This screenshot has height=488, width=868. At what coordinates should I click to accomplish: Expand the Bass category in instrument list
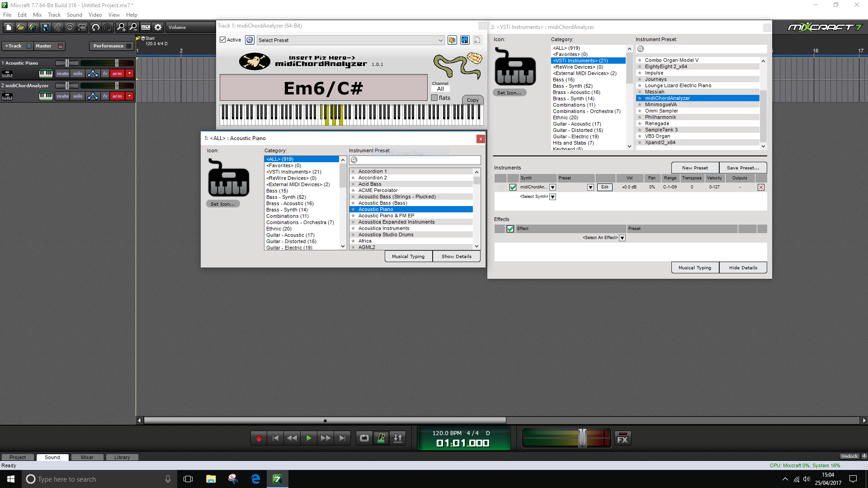point(277,191)
